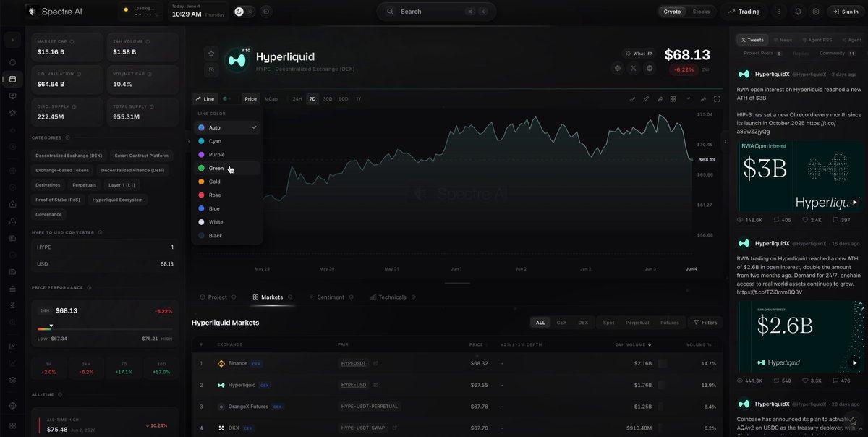This screenshot has height=437, width=868.
Task: Open the notifications bell in the top bar
Action: click(x=798, y=12)
